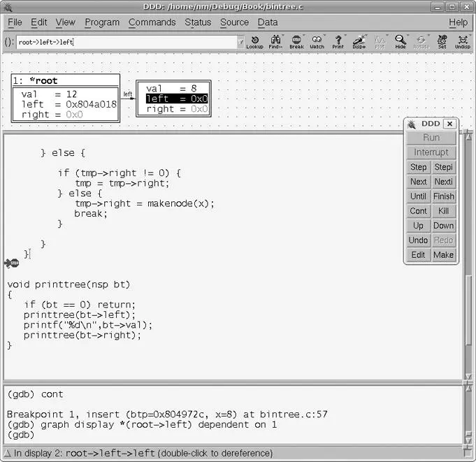This screenshot has height=462, width=476.
Task: Click the Set value icon
Action: (x=442, y=42)
